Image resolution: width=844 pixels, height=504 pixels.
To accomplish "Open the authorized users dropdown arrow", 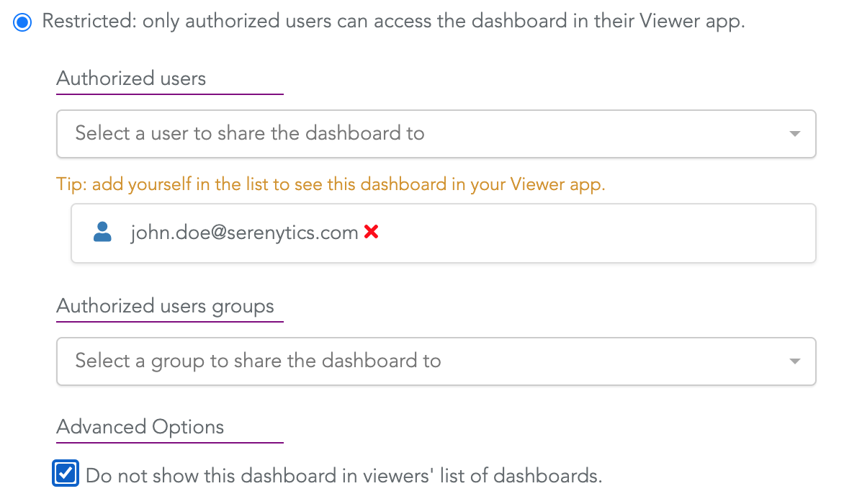I will click(x=794, y=134).
